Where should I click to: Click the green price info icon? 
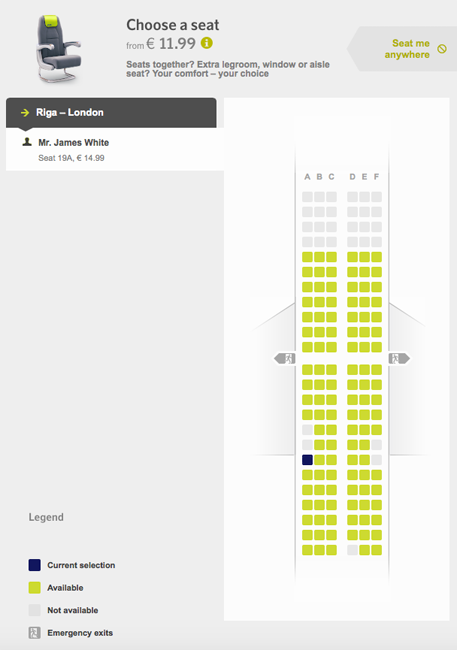pos(207,43)
